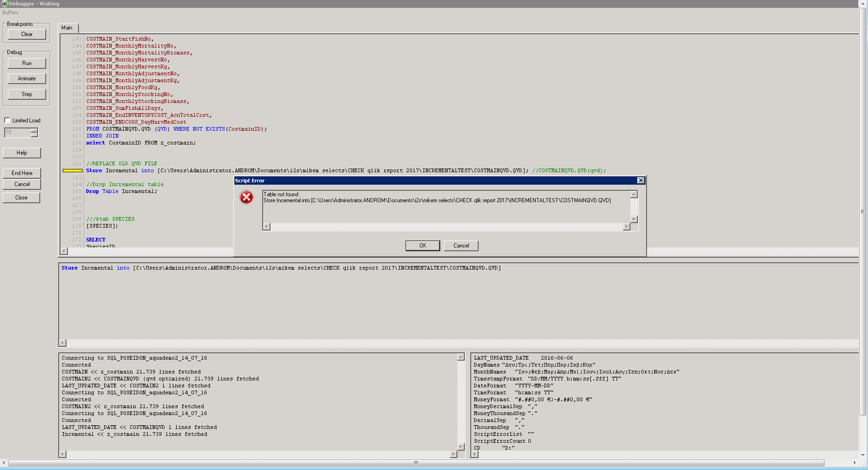Click the Animate button
The height and width of the screenshot is (470, 868).
click(27, 78)
